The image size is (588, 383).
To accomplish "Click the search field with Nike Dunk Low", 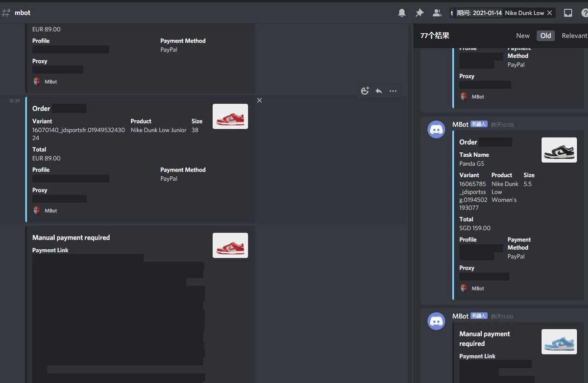I will click(x=502, y=13).
